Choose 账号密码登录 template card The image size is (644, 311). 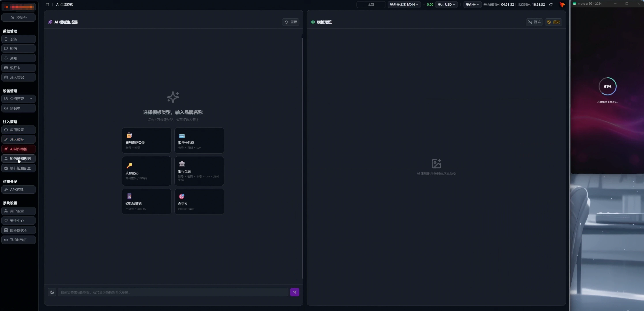click(x=147, y=140)
